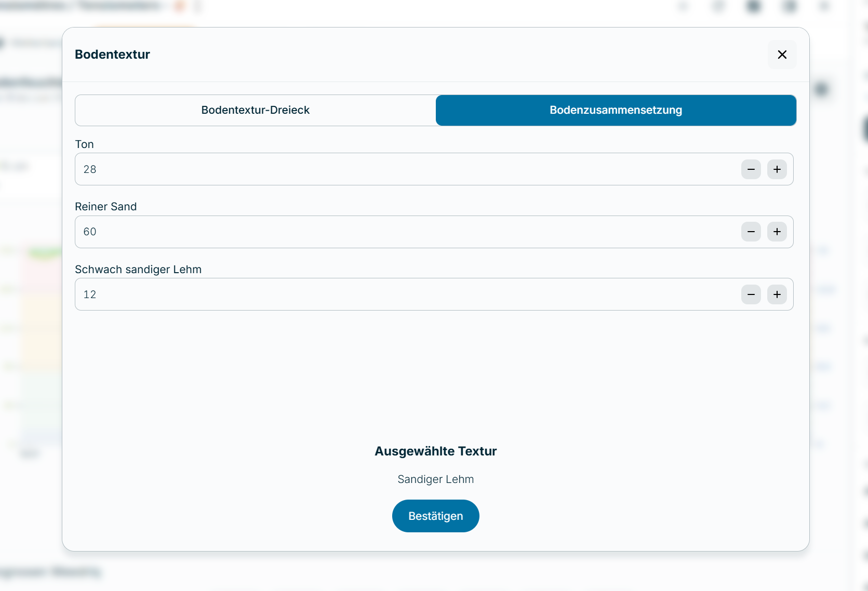This screenshot has width=868, height=591.
Task: Decrease the Ton value with minus
Action: [x=751, y=169]
